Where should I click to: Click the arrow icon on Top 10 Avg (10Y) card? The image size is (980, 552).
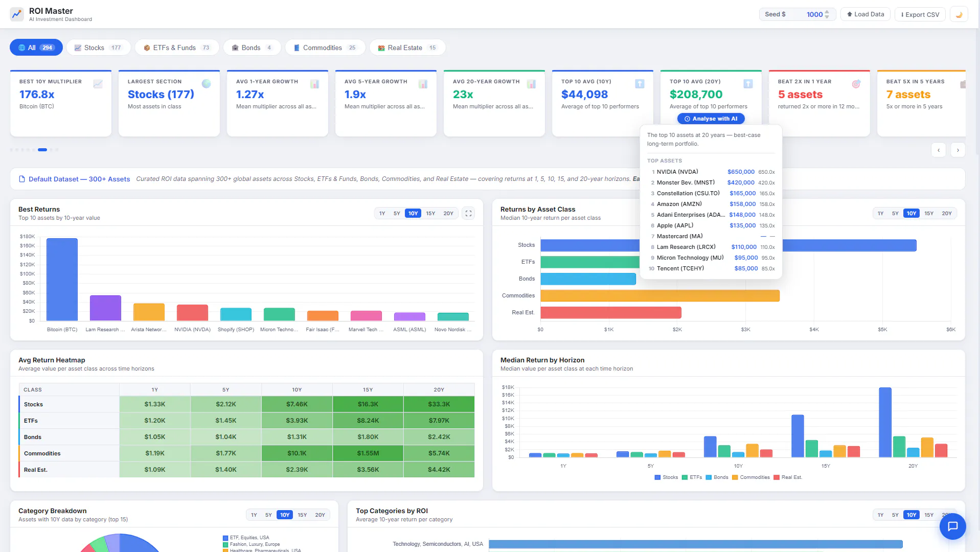pos(640,84)
